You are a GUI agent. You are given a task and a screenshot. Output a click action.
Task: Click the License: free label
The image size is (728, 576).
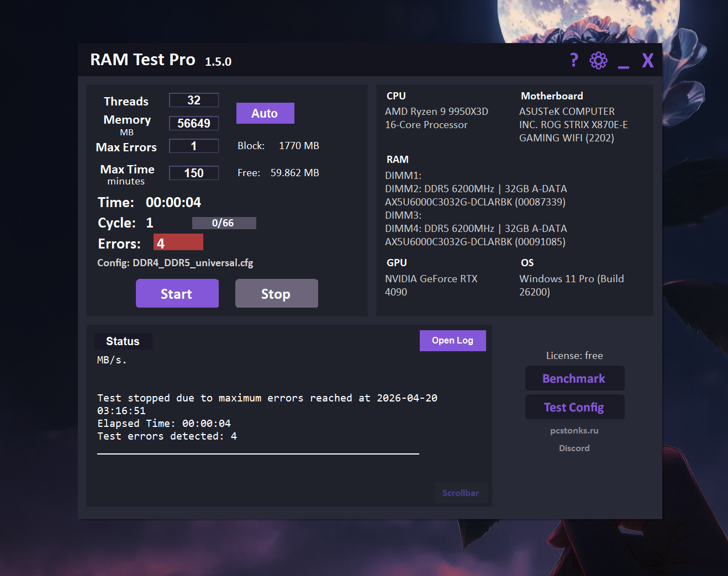point(574,356)
